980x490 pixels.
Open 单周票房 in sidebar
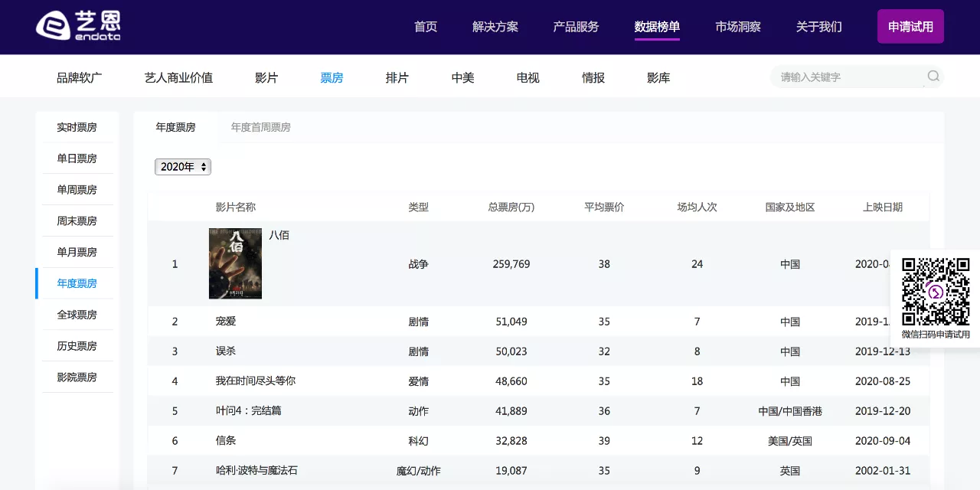(77, 190)
